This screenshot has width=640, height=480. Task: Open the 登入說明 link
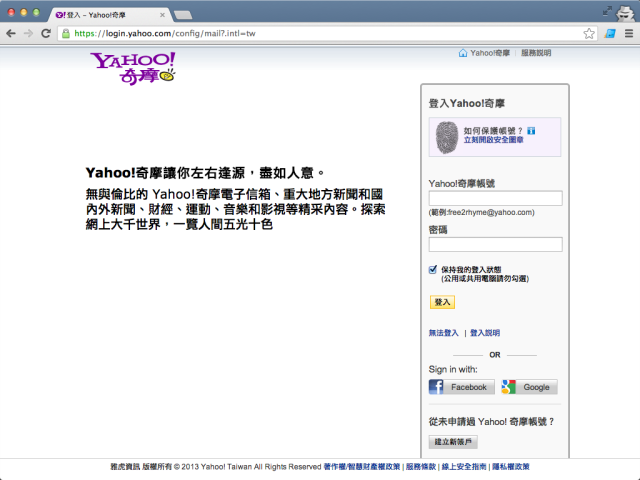(485, 333)
